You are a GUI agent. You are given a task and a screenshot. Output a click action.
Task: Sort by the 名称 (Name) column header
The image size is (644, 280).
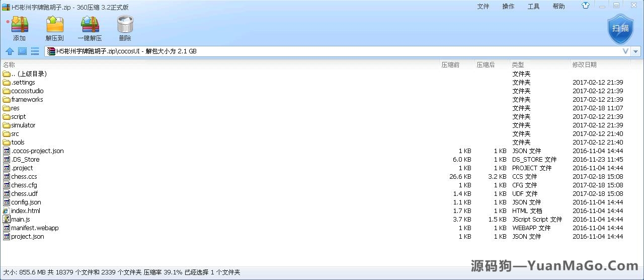point(9,64)
